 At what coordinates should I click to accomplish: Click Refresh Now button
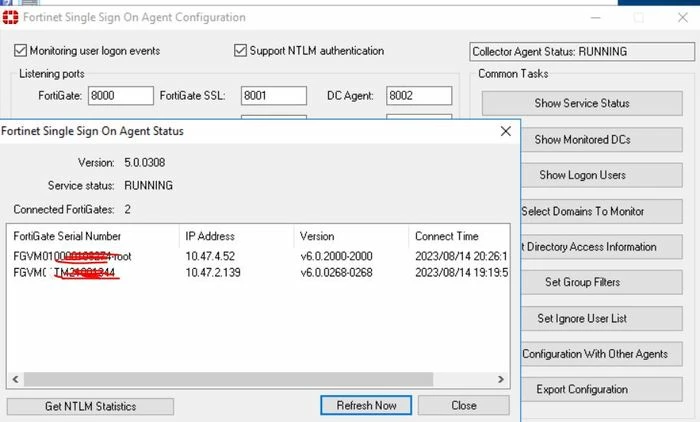point(366,405)
